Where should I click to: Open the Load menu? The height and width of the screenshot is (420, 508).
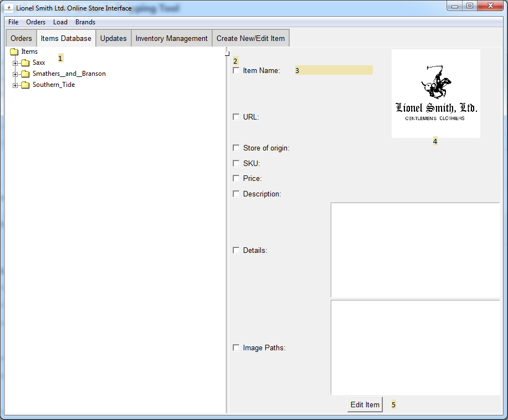[60, 22]
